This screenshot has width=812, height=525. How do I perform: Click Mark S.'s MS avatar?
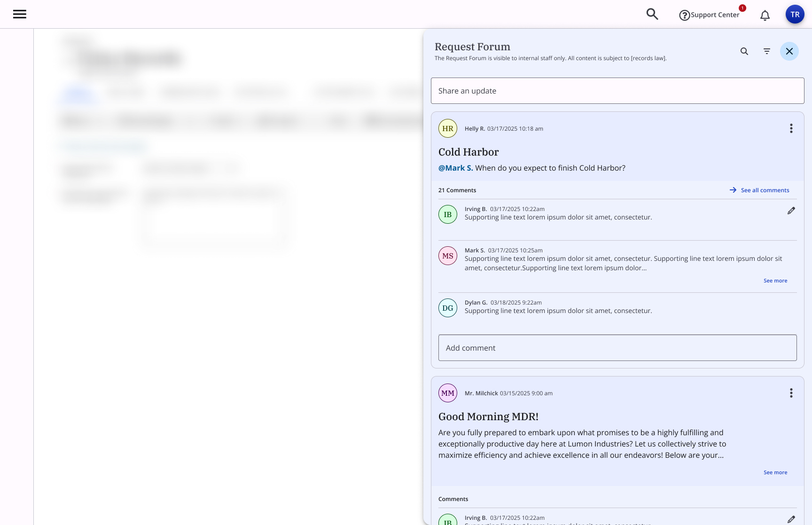point(448,256)
